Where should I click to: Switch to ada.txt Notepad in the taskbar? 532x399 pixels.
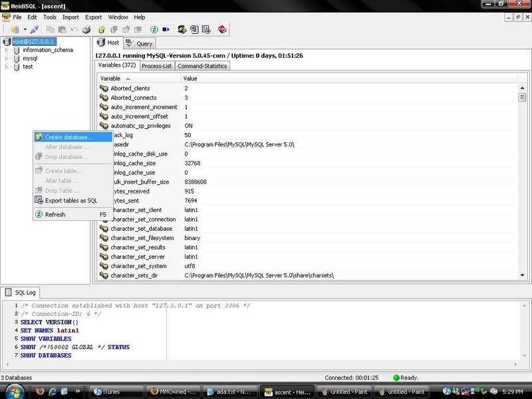click(229, 392)
